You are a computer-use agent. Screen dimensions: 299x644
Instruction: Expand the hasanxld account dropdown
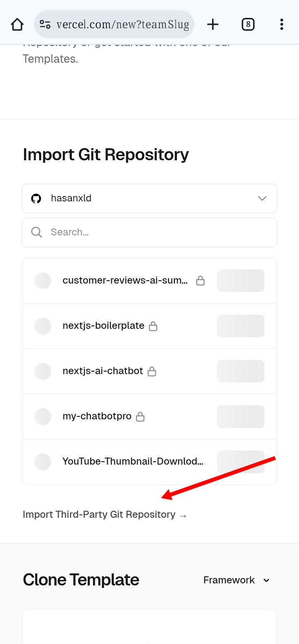point(262,198)
